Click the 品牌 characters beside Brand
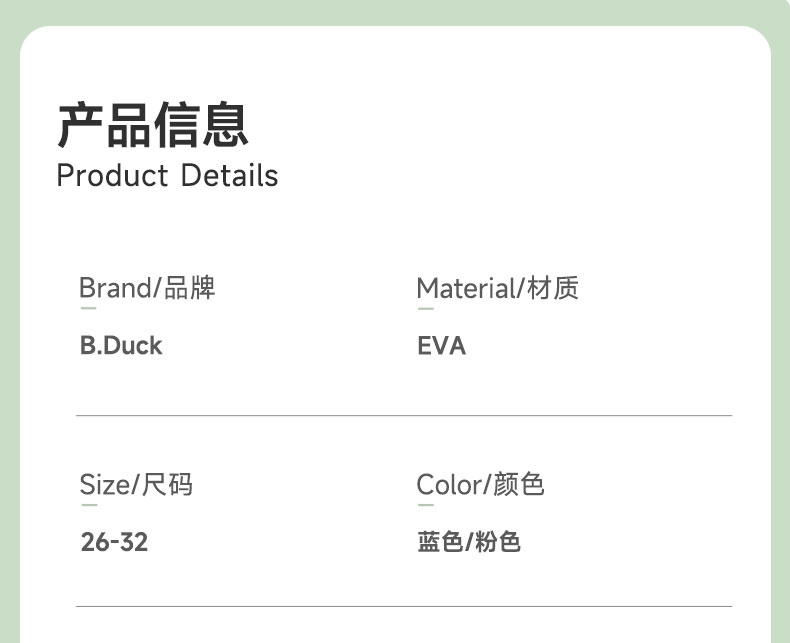The height and width of the screenshot is (643, 790). pyautogui.click(x=189, y=289)
